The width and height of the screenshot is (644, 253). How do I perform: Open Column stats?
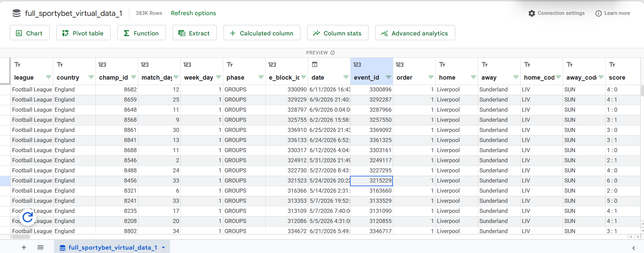pos(338,33)
